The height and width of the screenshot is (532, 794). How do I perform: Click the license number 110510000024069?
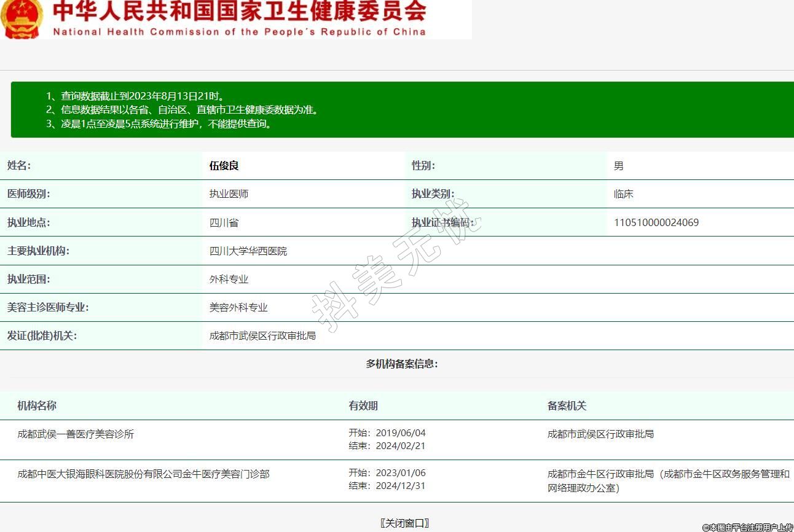pyautogui.click(x=656, y=222)
